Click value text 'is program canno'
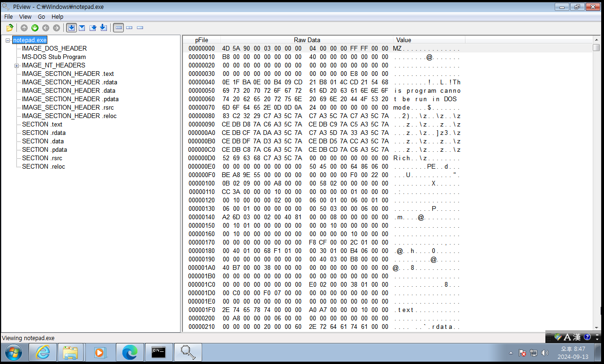This screenshot has width=604, height=364. (x=427, y=90)
